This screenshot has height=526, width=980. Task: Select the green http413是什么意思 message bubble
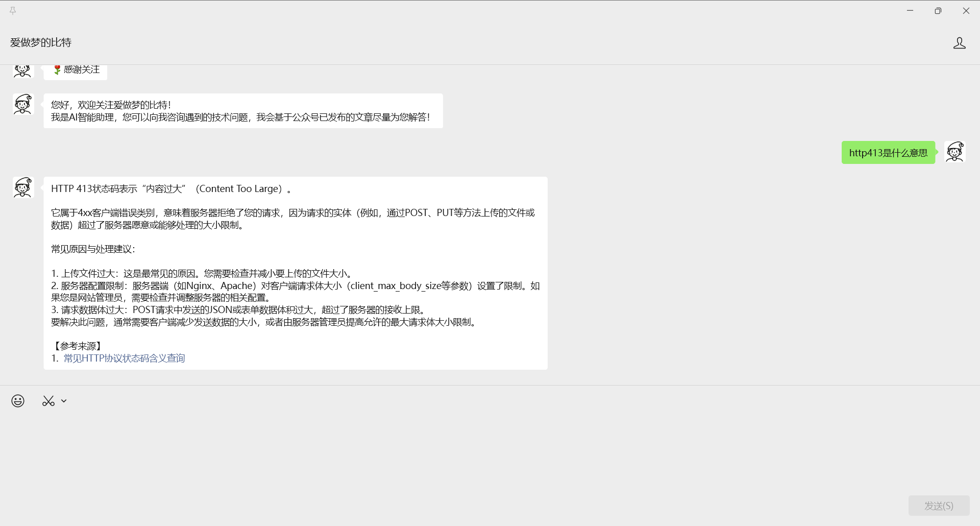click(888, 153)
